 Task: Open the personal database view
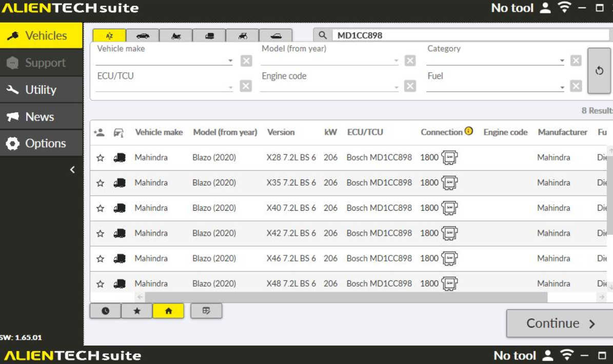tap(207, 310)
